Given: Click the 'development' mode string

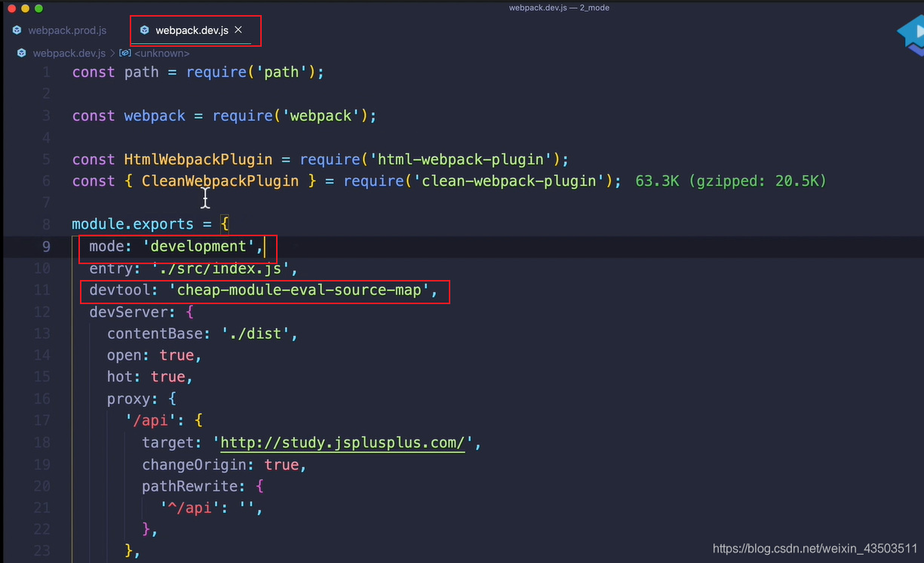Looking at the screenshot, I should pyautogui.click(x=199, y=247).
